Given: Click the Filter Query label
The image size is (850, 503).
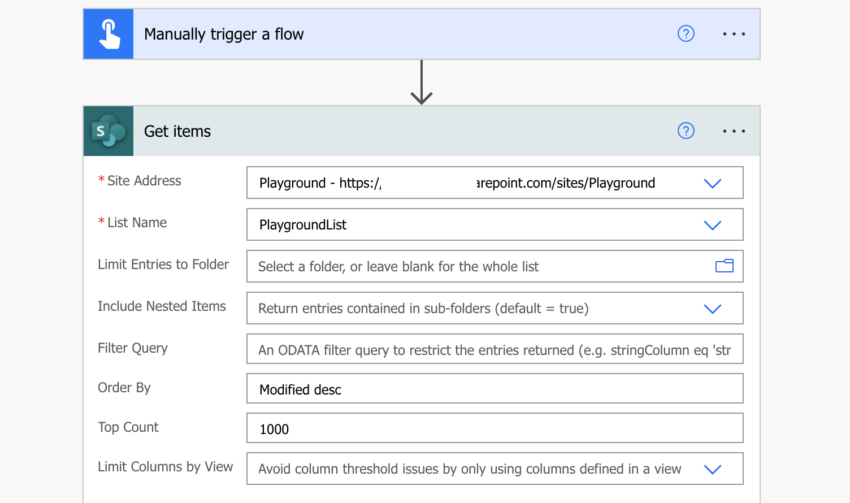Looking at the screenshot, I should [132, 348].
